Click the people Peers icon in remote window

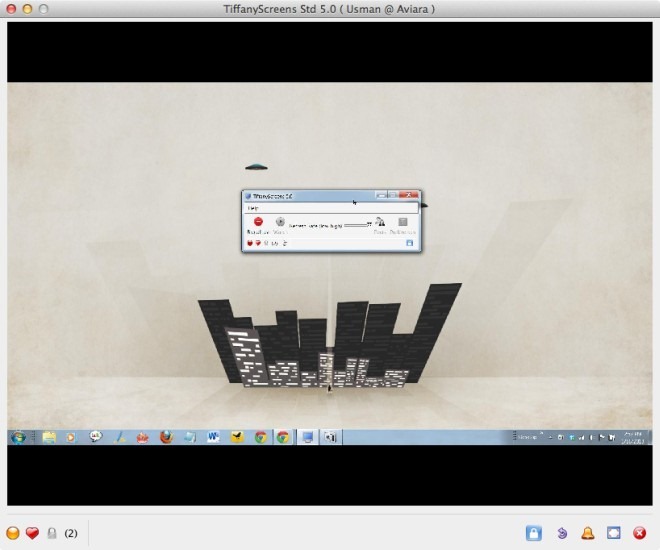[380, 221]
